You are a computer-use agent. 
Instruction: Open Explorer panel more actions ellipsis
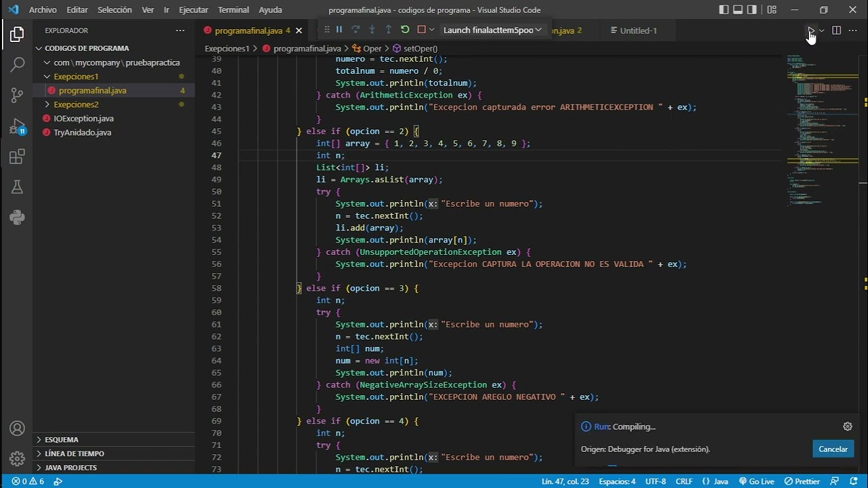tap(180, 30)
